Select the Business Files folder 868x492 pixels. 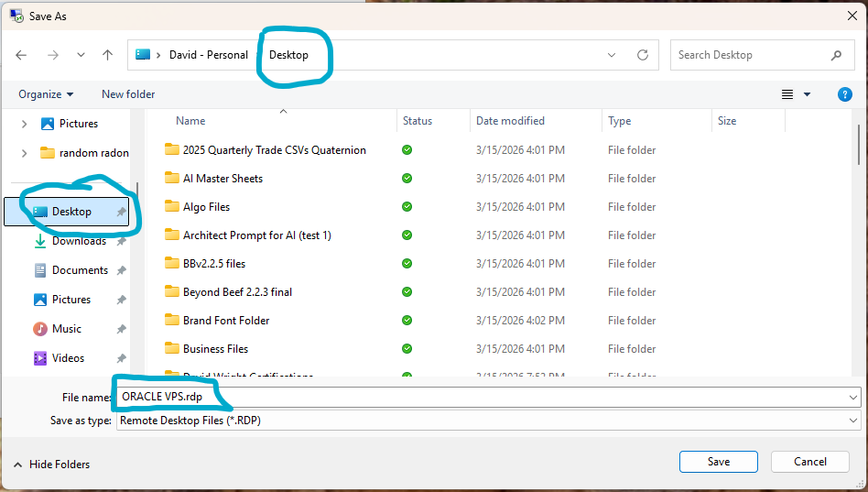(215, 349)
